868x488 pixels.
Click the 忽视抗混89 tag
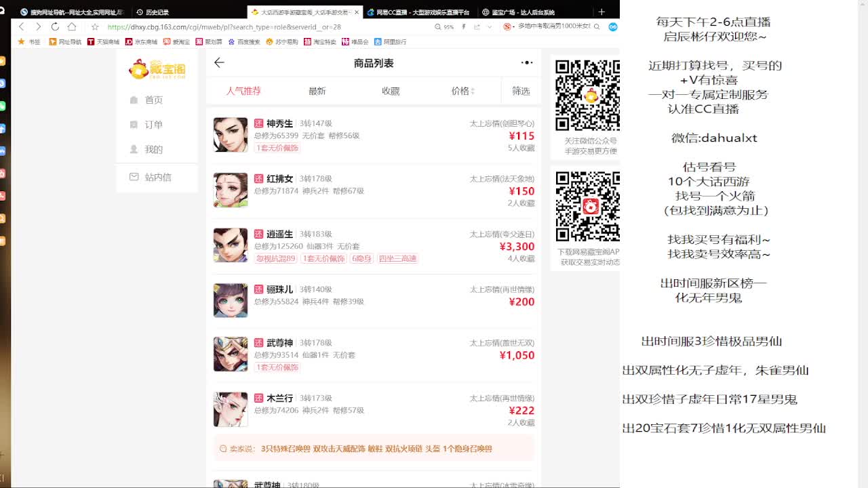point(275,258)
